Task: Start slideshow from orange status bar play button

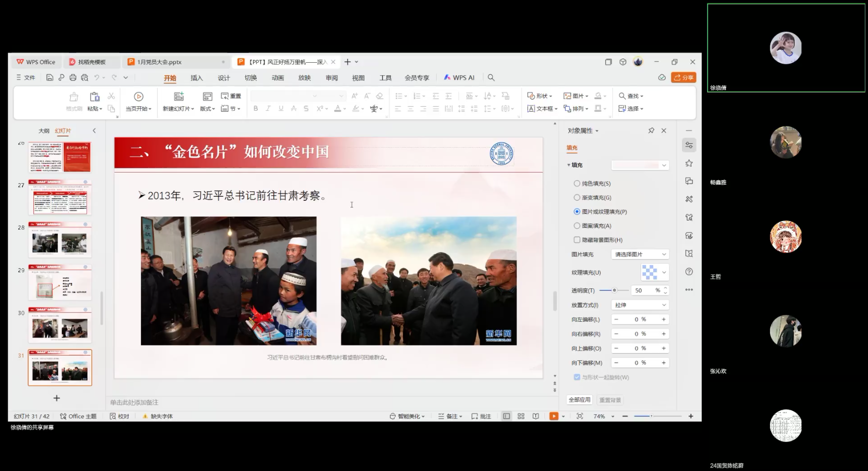Action: (x=554, y=416)
